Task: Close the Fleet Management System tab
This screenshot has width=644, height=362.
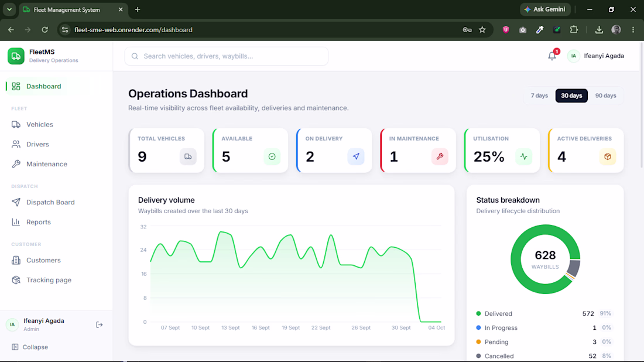Action: [121, 9]
